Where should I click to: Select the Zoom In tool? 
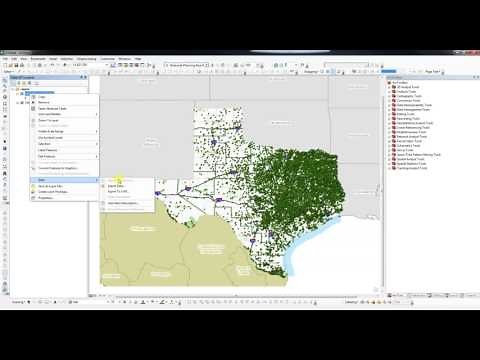(x=5, y=80)
